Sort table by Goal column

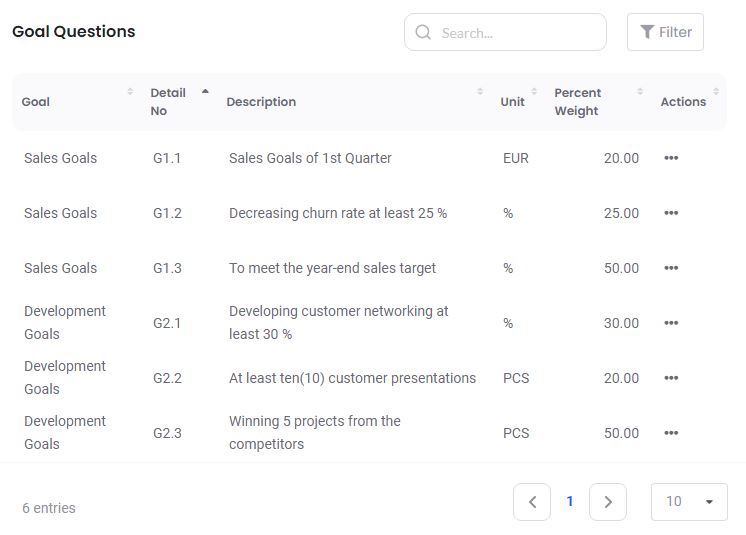click(x=36, y=102)
